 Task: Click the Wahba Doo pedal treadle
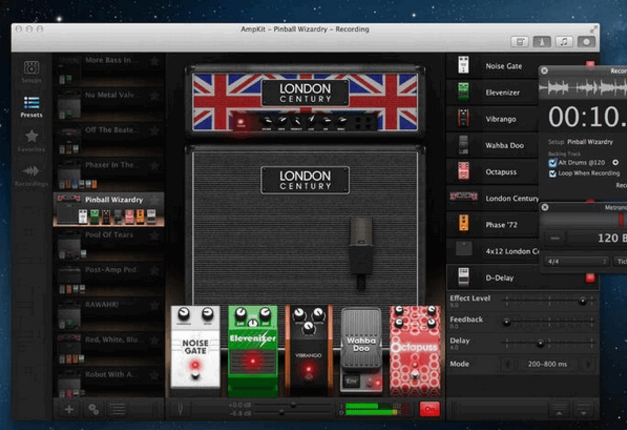point(361,340)
